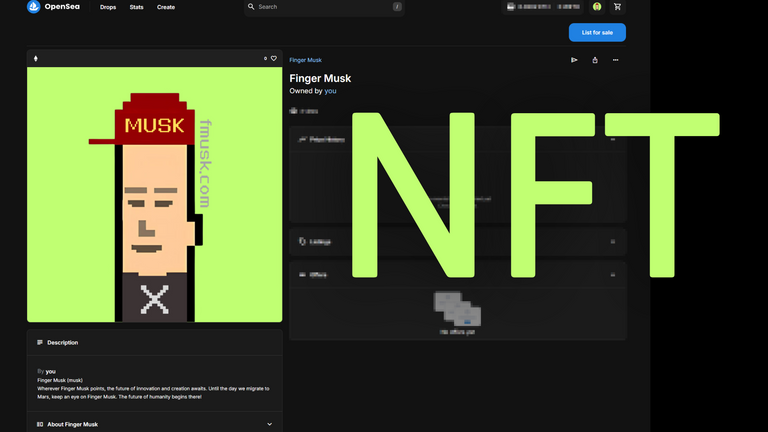Open the Create menu item
768x432 pixels.
pyautogui.click(x=166, y=7)
